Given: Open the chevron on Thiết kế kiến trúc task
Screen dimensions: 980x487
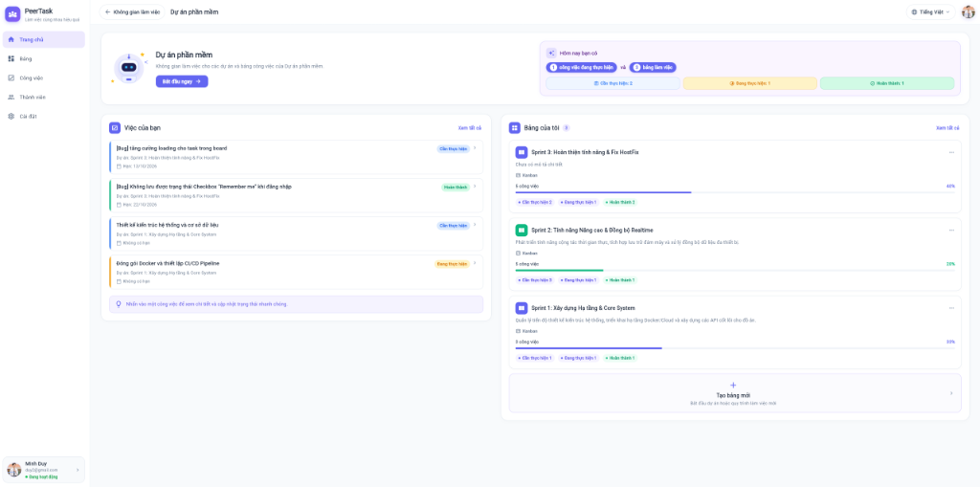Looking at the screenshot, I should [x=475, y=225].
